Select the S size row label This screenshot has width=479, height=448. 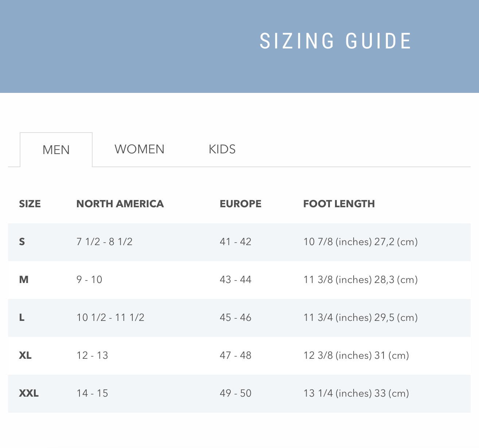[22, 242]
